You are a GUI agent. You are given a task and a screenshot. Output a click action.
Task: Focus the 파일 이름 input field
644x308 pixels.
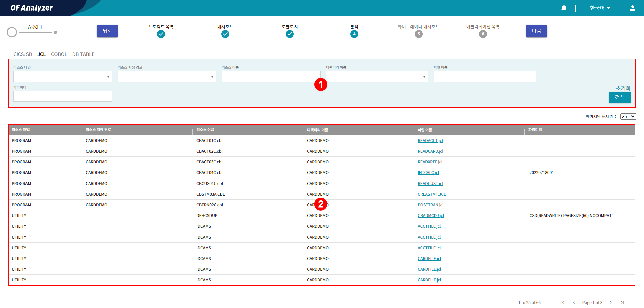click(x=485, y=76)
